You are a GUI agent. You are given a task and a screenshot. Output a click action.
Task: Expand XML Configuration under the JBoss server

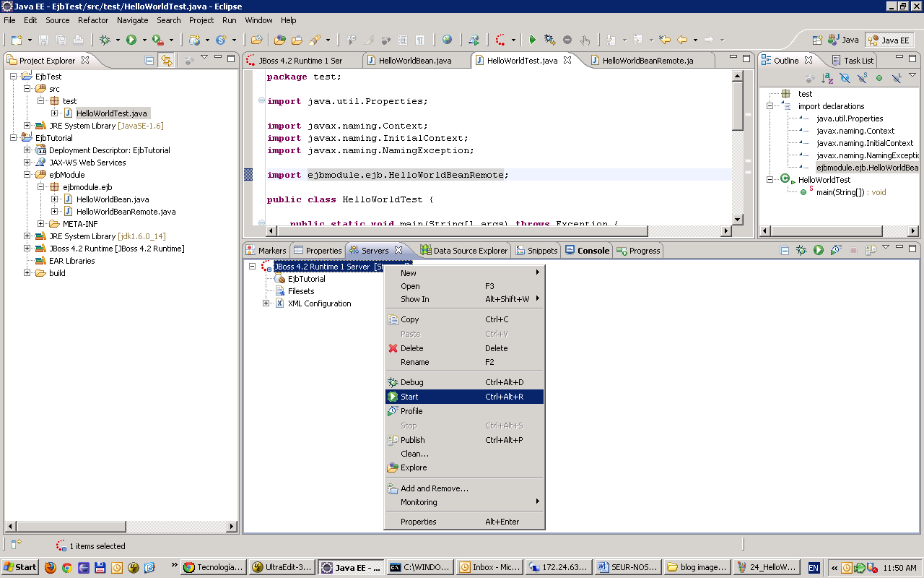(x=266, y=303)
